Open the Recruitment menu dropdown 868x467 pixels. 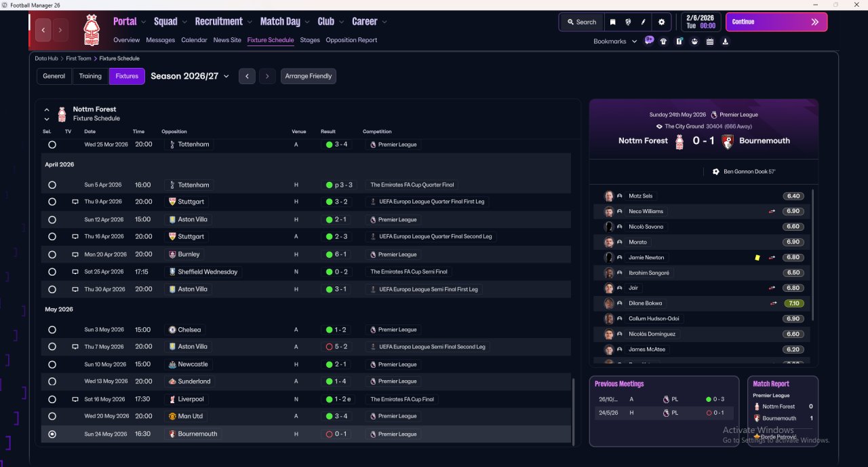(224, 22)
